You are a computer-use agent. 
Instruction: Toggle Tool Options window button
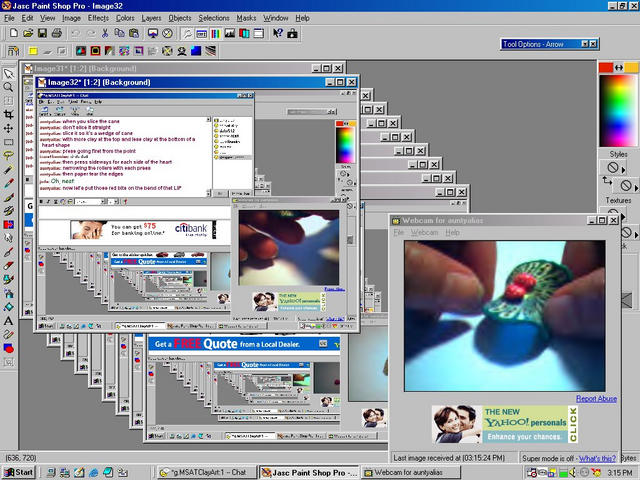201,33
